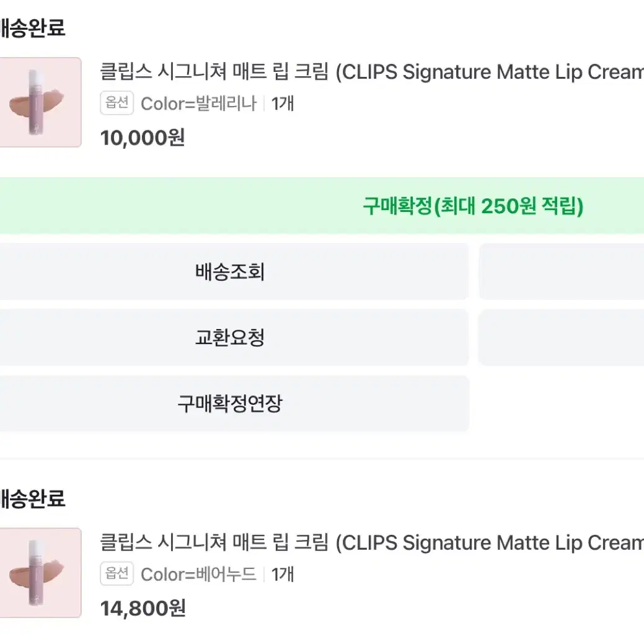Click the 10,000원 price
644x644 pixels.
pos(143,138)
